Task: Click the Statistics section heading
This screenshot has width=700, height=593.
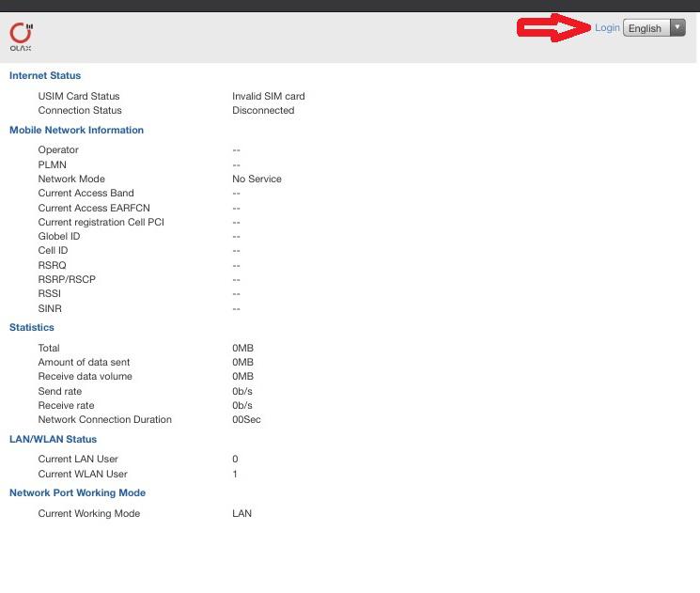Action: pos(32,327)
